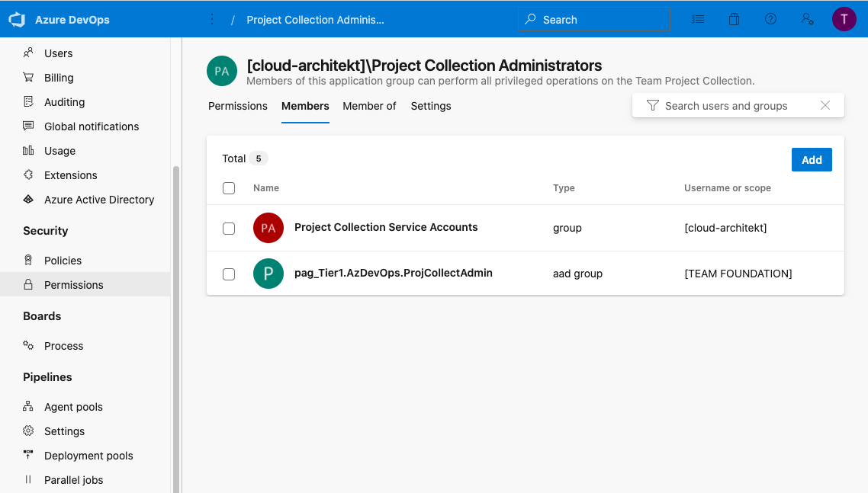Check Project Collection Service Accounts row checkbox
This screenshot has width=868, height=493.
pos(229,228)
